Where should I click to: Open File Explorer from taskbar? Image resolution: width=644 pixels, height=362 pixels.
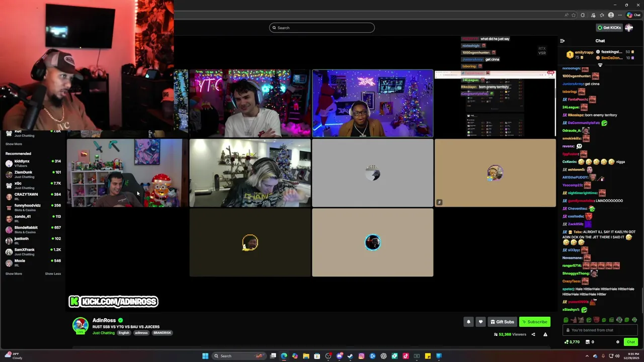[306, 356]
